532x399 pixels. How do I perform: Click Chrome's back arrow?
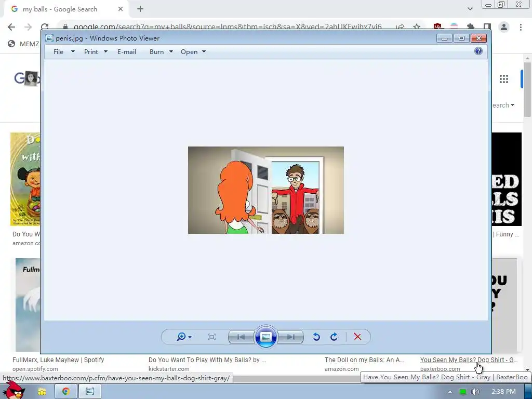[x=11, y=27]
